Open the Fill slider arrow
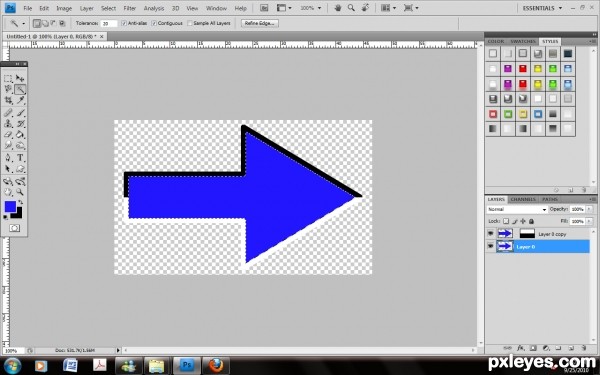The image size is (600, 375). point(589,221)
